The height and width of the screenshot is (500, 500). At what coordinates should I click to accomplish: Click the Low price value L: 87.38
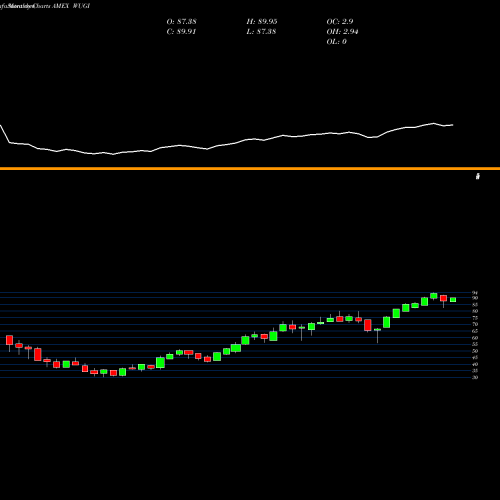coord(261,32)
